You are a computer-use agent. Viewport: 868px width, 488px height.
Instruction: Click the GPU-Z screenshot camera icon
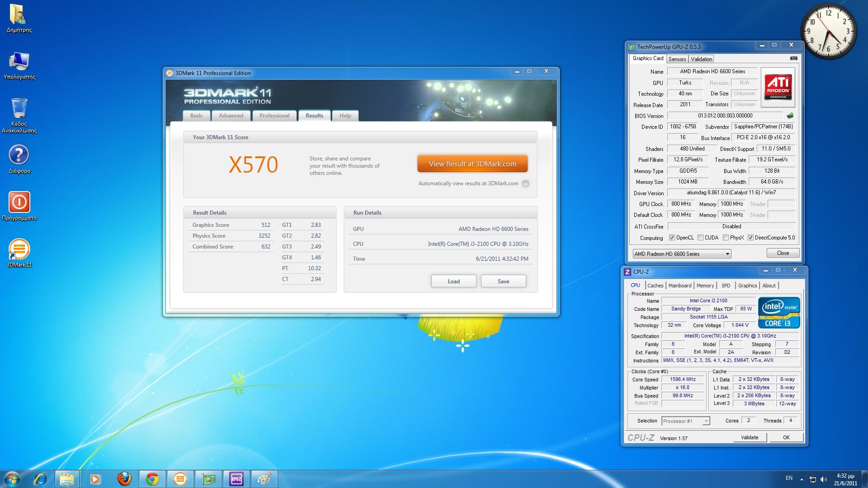[793, 58]
